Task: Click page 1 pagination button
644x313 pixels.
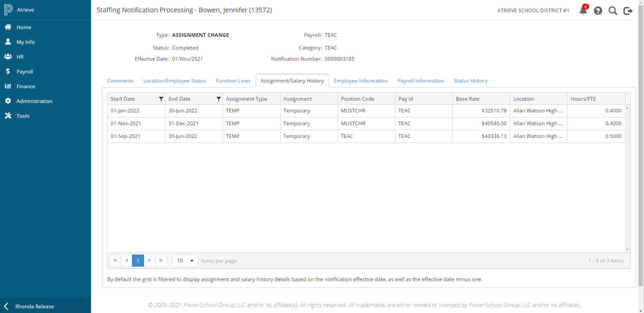Action: pos(138,260)
